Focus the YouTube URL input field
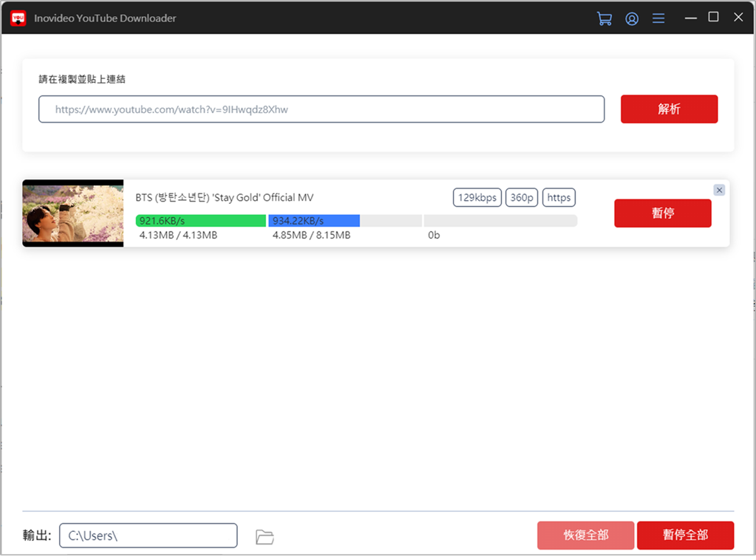The width and height of the screenshot is (756, 560). click(x=321, y=109)
